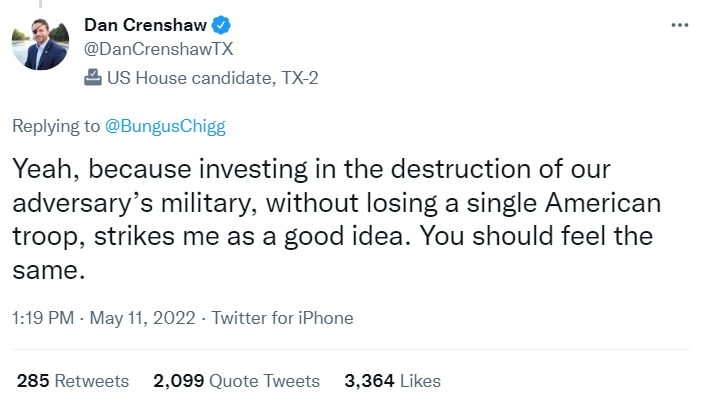
Task: Click the thread connector line above avatar
Action: tap(40, 4)
